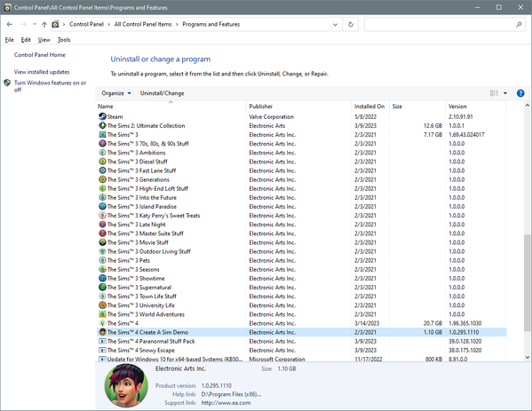
Task: Click The Sims 4 plumbob icon
Action: click(102, 323)
